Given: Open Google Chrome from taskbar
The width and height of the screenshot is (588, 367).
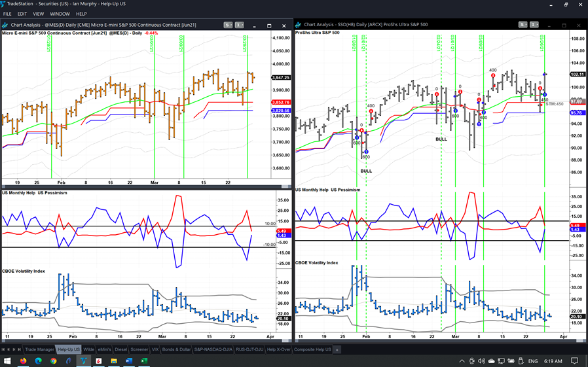Looking at the screenshot, I should pos(53,360).
